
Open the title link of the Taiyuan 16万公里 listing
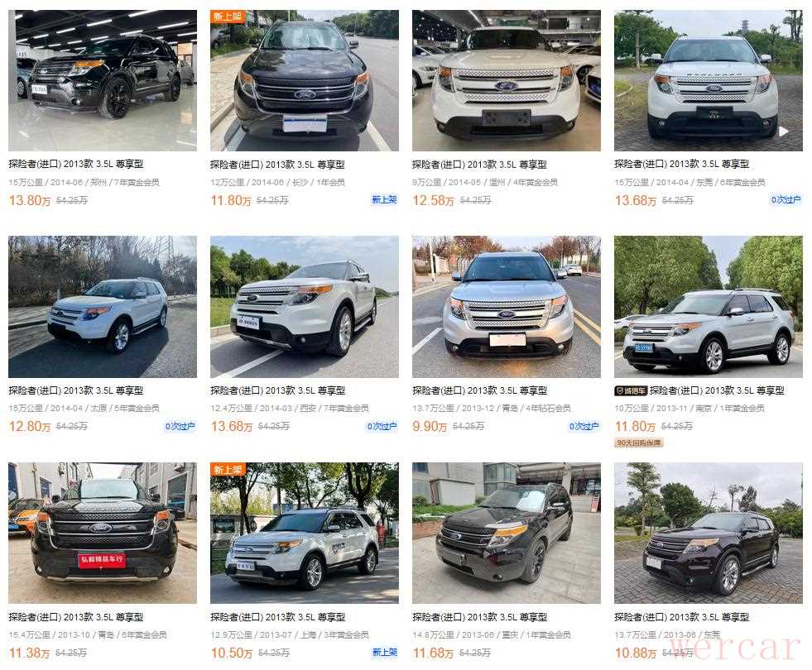point(76,390)
